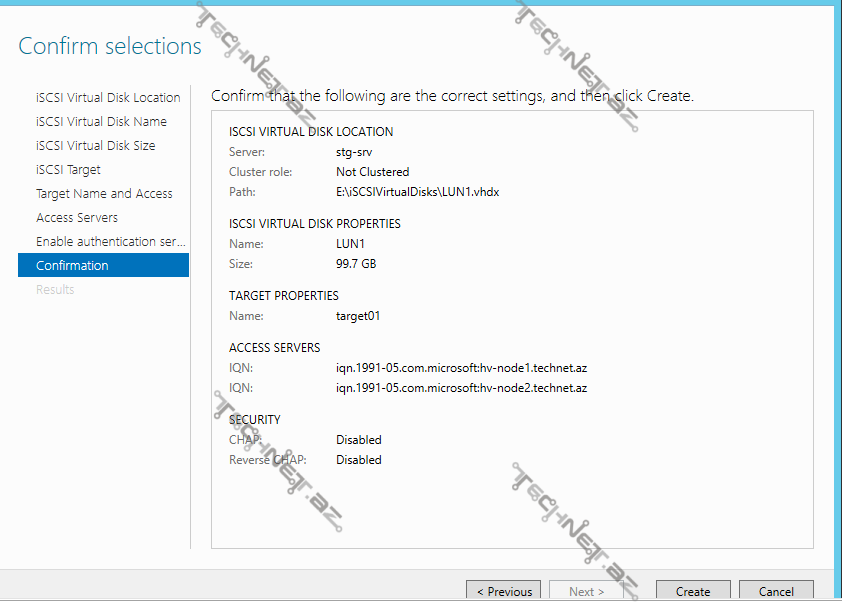Click the Confirm selections heading
Viewport: 842px width, 602px height.
click(110, 46)
